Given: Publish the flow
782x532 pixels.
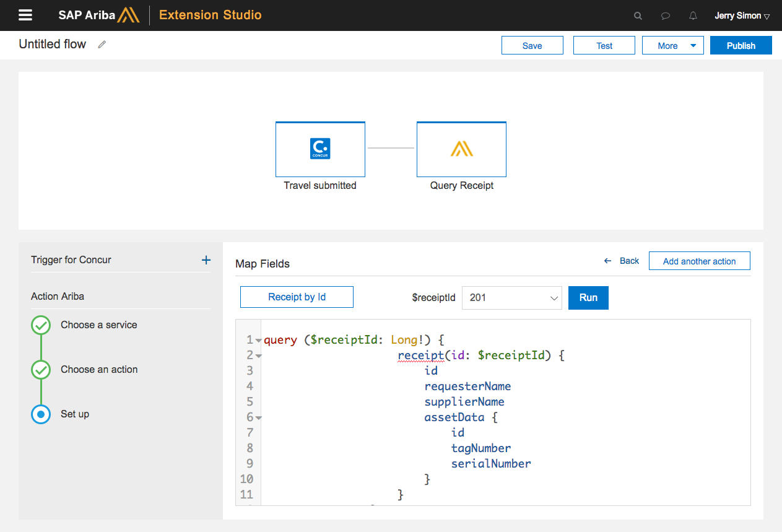Looking at the screenshot, I should 741,45.
